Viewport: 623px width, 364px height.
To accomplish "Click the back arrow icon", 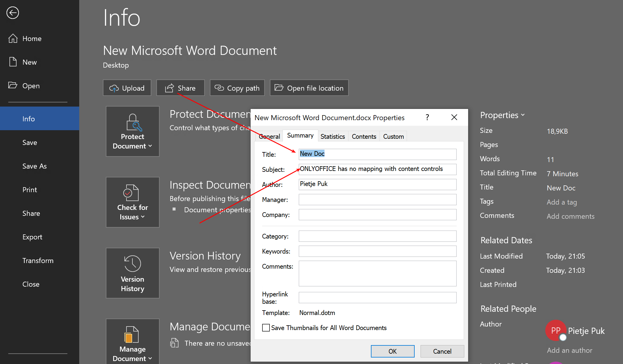I will (13, 13).
